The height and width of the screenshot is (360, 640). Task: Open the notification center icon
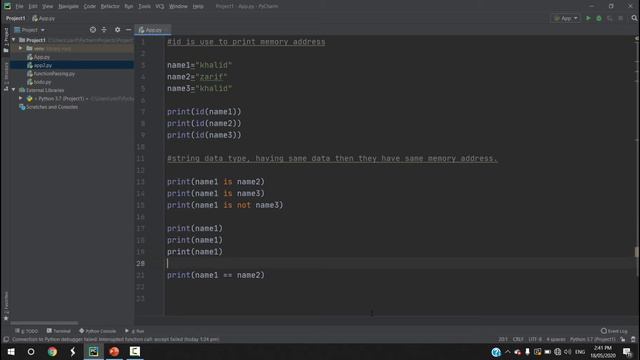[627, 352]
